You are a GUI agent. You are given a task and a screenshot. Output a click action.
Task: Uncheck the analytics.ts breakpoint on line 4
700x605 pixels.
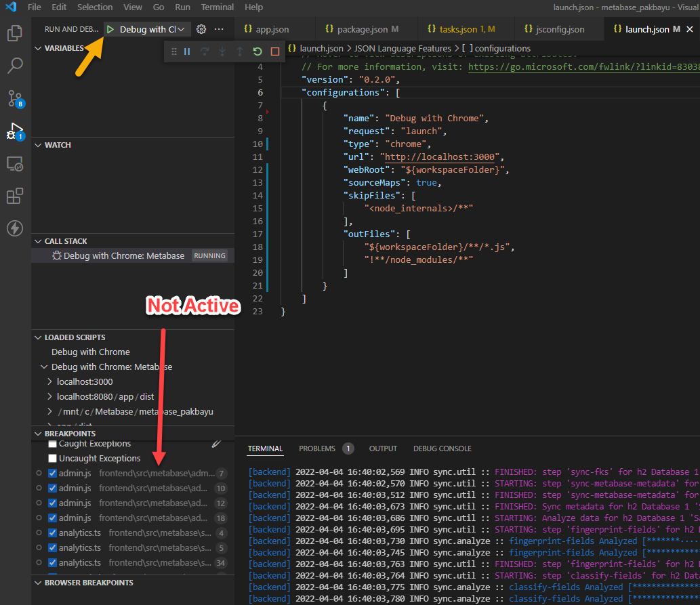53,533
